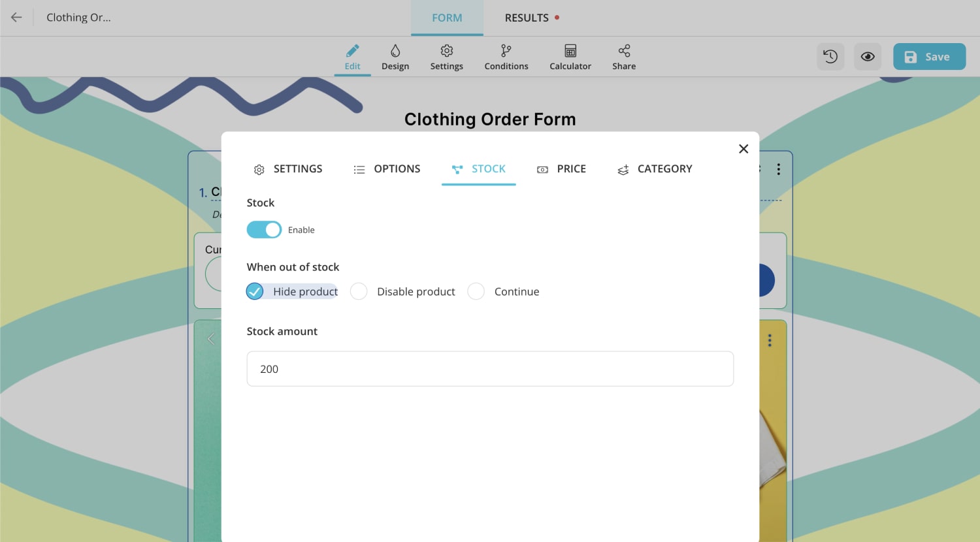Open the Design panel via droplet icon
The height and width of the screenshot is (542, 980).
click(395, 56)
